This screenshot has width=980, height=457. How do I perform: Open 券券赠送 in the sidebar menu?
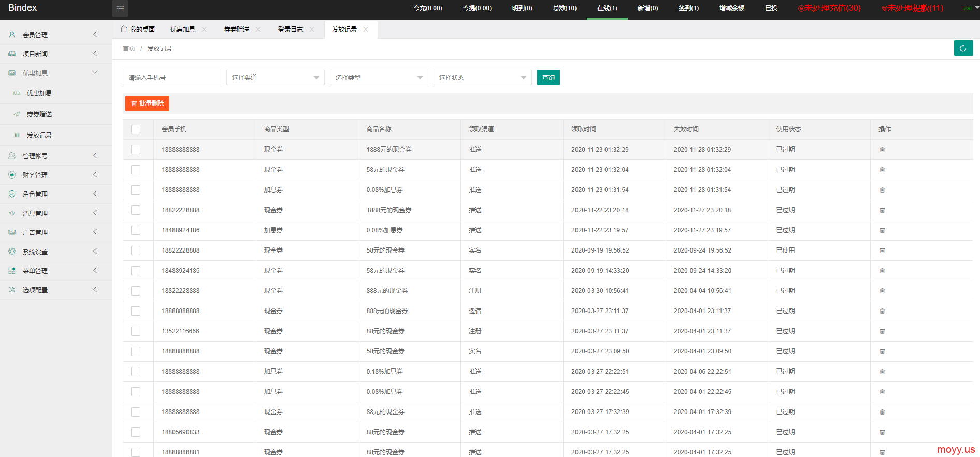point(39,114)
